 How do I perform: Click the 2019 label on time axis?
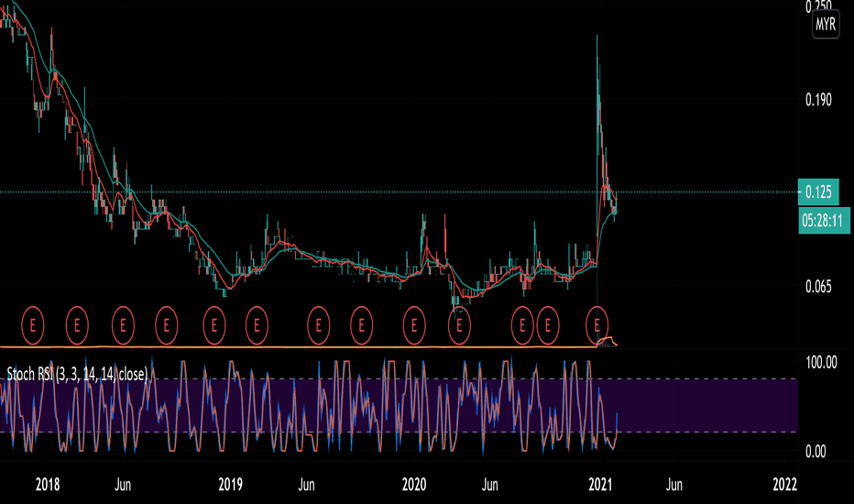pos(230,485)
